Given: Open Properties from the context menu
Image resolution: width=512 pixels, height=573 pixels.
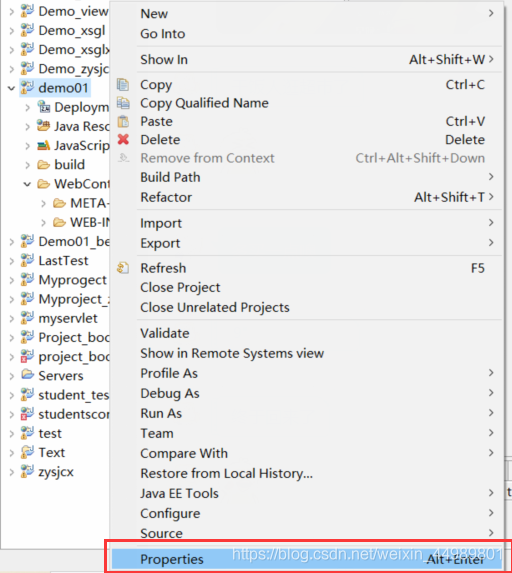Looking at the screenshot, I should pos(307,559).
